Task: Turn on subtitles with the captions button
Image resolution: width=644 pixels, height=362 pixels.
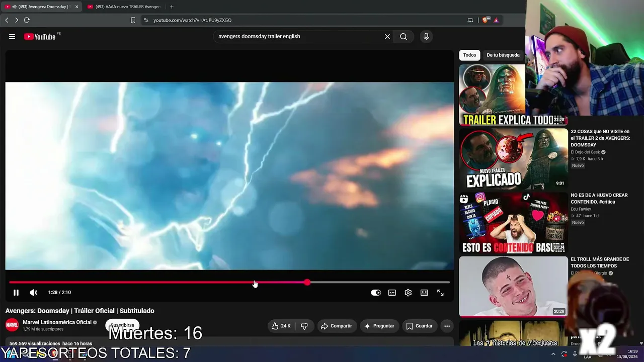Action: 392,293
